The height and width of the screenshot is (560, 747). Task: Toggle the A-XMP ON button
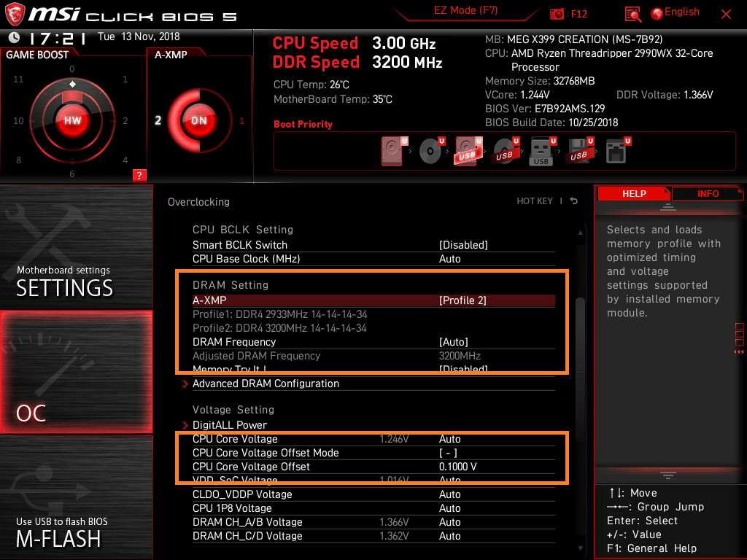pyautogui.click(x=198, y=120)
